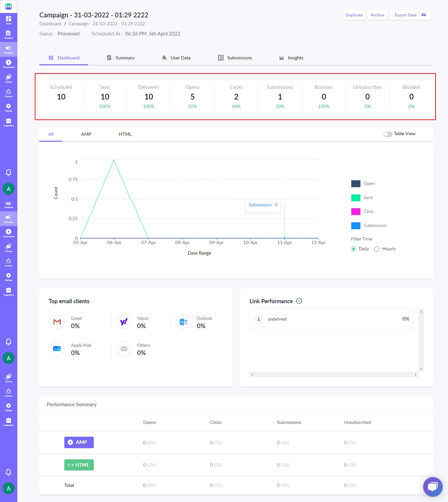Toggle the Table View switch
Screen dimensions: 448x502
[x=388, y=134]
